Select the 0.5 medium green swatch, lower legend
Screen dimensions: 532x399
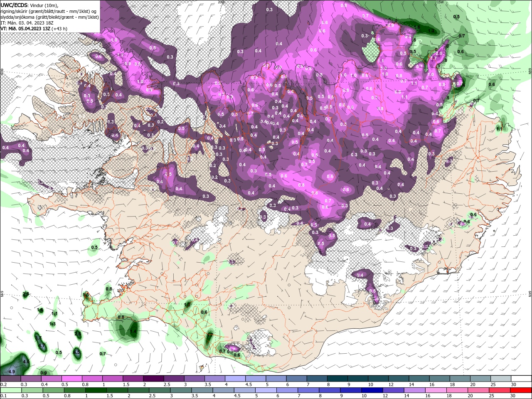(x=53, y=390)
